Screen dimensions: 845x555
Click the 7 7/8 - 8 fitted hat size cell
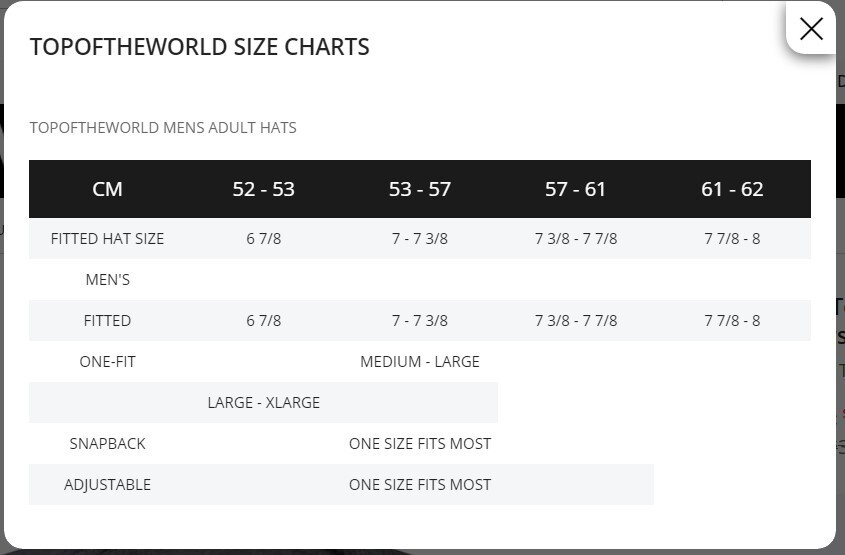point(732,239)
